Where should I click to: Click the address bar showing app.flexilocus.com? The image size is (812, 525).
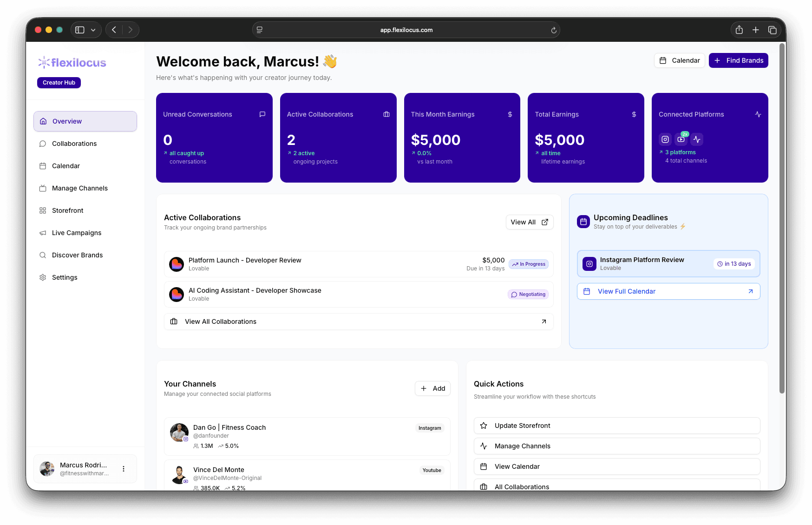pyautogui.click(x=406, y=29)
